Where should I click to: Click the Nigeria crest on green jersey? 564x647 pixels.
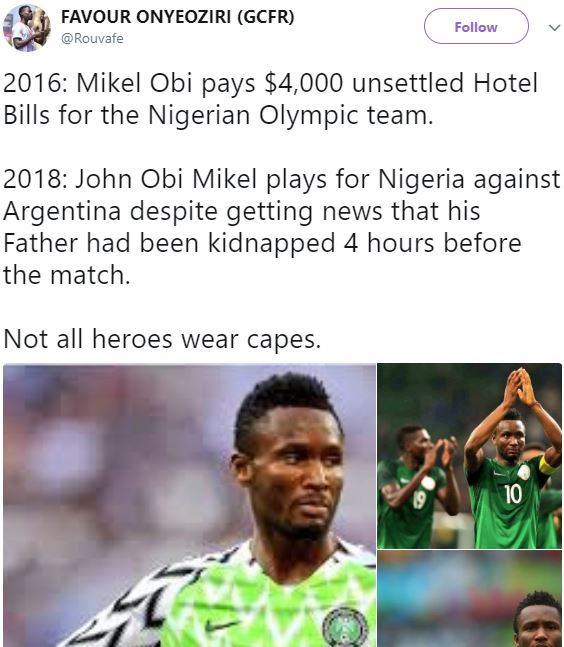click(x=345, y=627)
